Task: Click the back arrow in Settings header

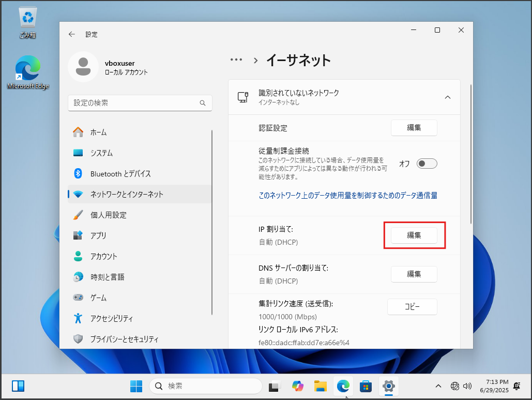Action: click(x=71, y=34)
